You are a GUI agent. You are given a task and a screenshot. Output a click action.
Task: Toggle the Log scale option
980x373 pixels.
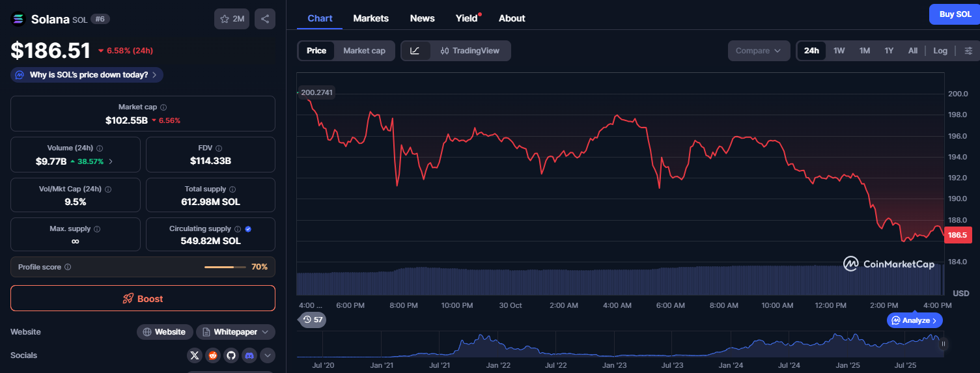point(940,51)
